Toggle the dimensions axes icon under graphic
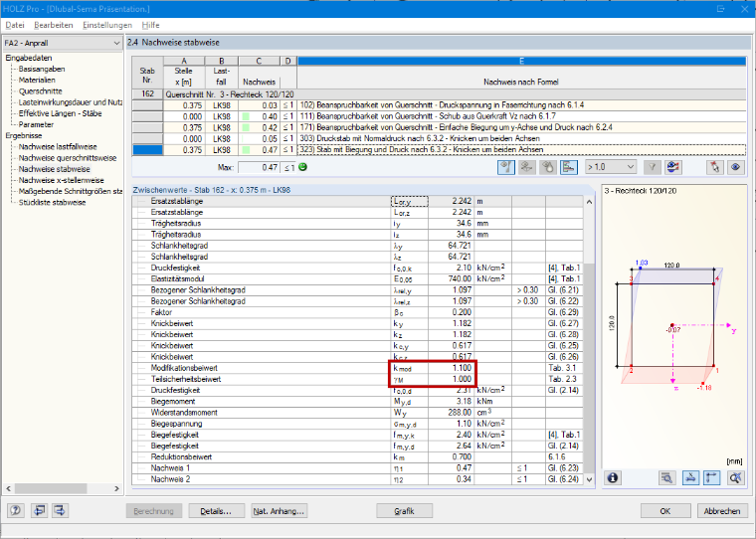The height and width of the screenshot is (539, 756). point(712,477)
